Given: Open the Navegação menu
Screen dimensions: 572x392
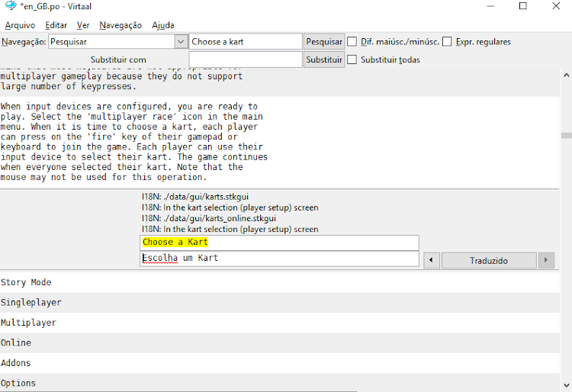Looking at the screenshot, I should click(x=121, y=25).
